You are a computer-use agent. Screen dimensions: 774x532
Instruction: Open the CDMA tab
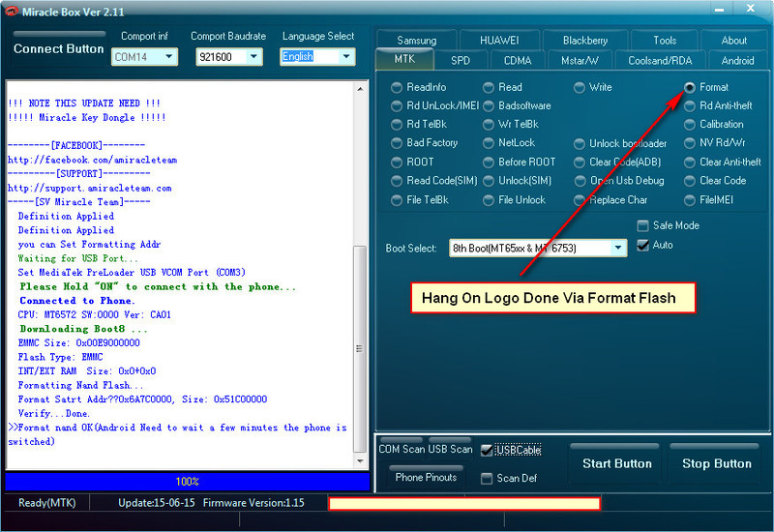pyautogui.click(x=518, y=60)
